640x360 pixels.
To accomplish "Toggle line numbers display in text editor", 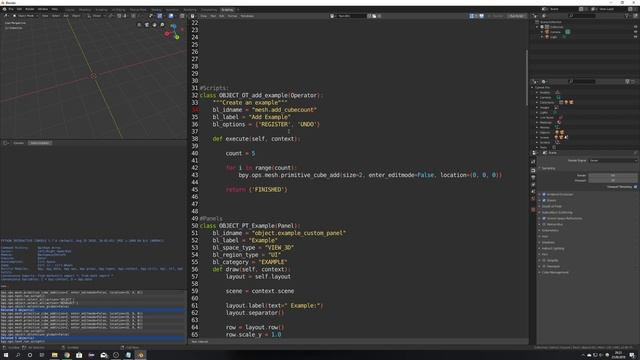I will (471, 16).
